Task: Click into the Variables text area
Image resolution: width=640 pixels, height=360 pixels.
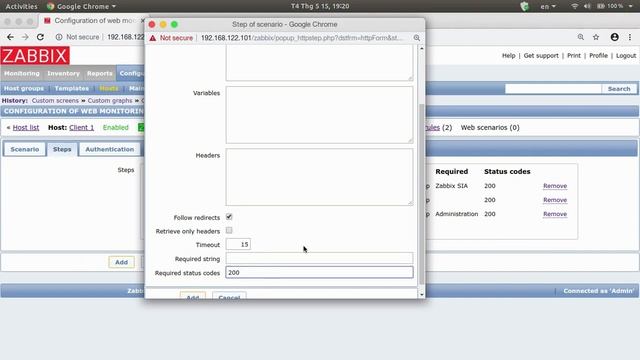Action: [x=319, y=115]
